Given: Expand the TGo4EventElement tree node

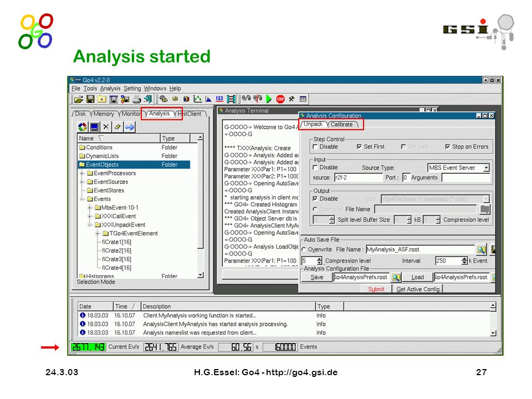Looking at the screenshot, I should 98,233.
